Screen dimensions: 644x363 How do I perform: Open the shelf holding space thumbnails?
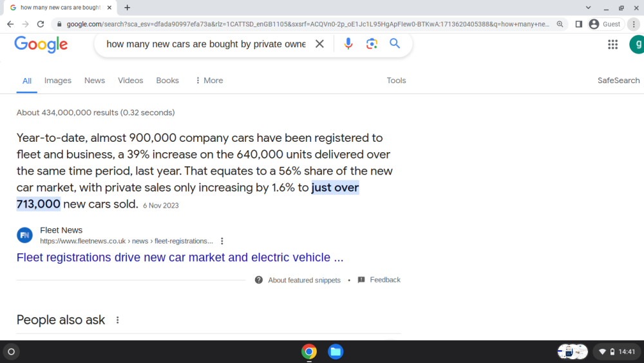(x=573, y=351)
